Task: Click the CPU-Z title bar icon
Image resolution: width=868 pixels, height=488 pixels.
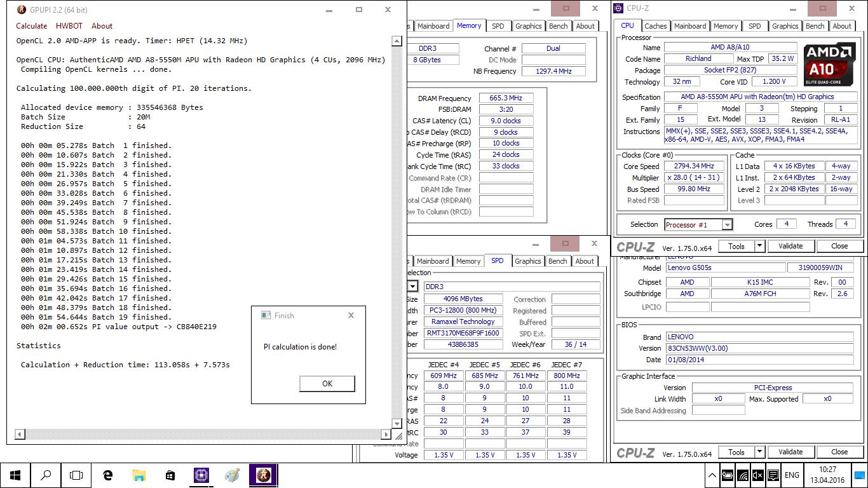Action: coord(620,8)
